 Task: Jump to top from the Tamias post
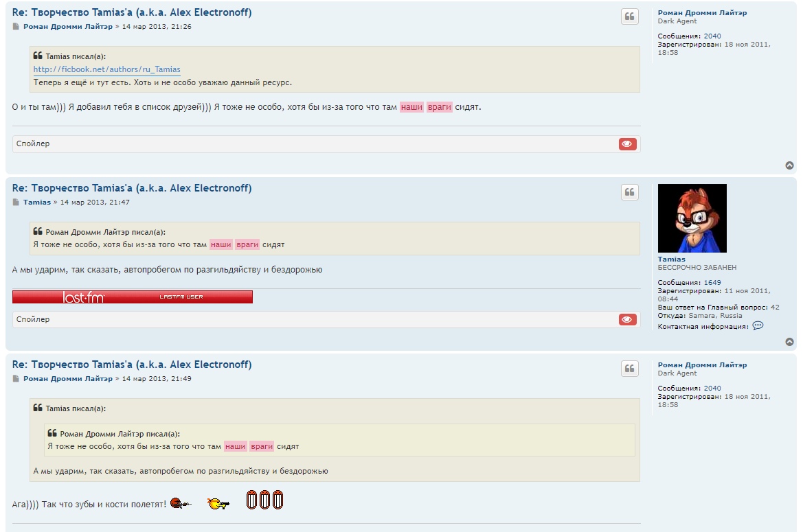(x=790, y=342)
